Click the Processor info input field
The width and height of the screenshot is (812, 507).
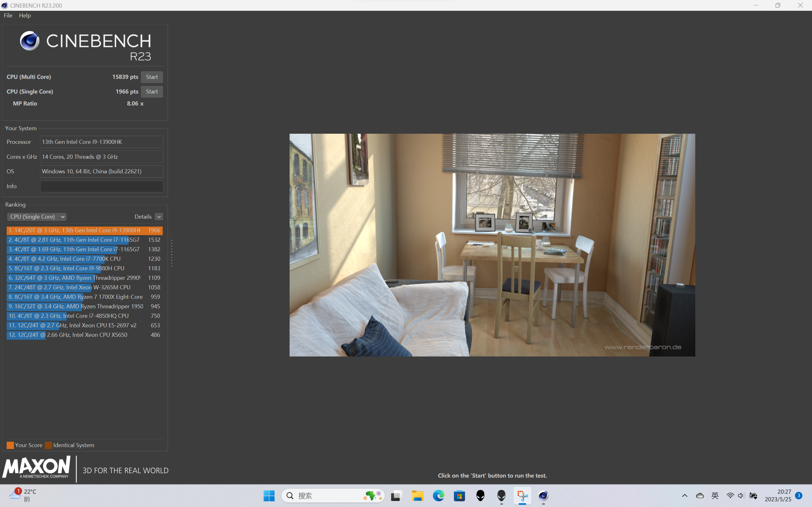coord(101,141)
